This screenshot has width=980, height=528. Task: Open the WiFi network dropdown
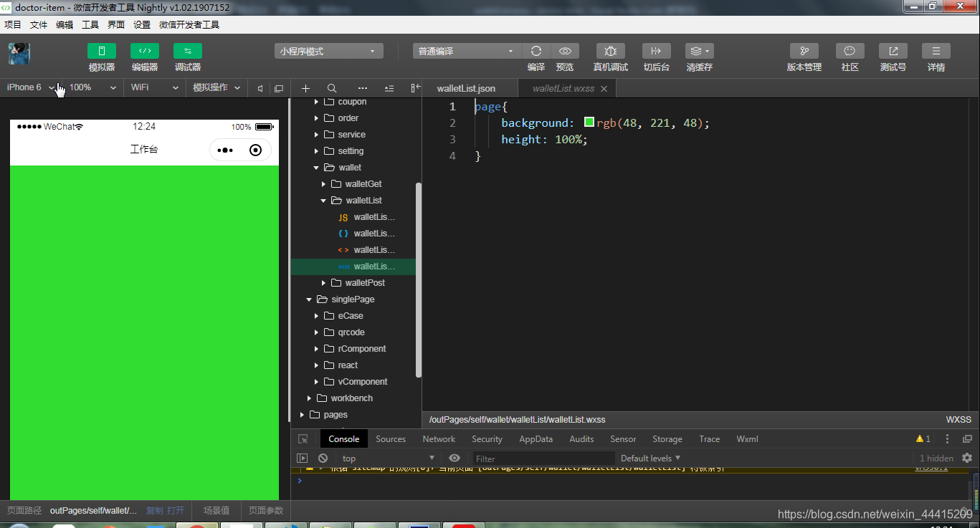154,87
